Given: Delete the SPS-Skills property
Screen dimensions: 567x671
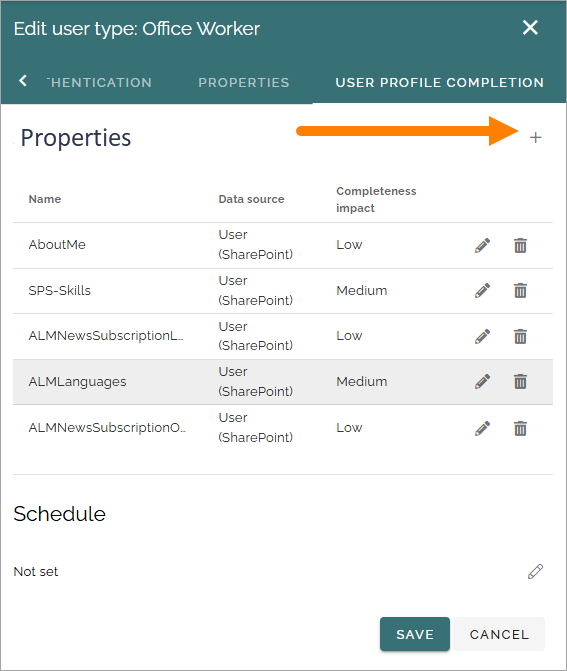Looking at the screenshot, I should [x=520, y=291].
